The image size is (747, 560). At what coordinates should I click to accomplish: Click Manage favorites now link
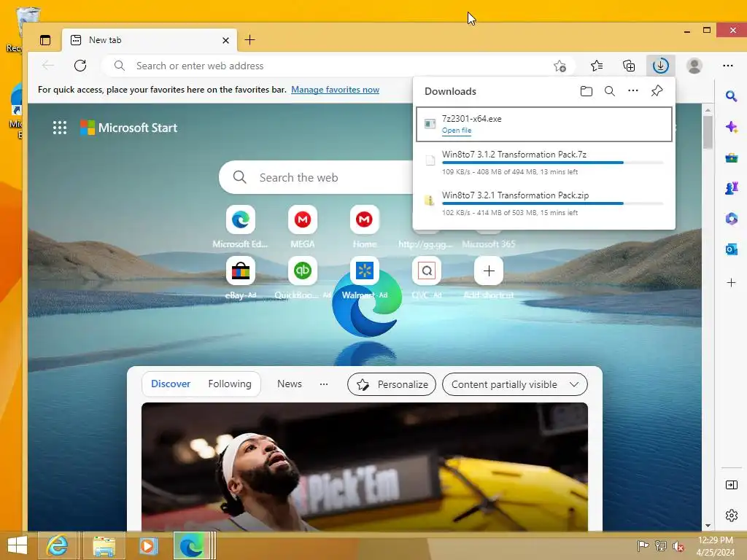[335, 90]
